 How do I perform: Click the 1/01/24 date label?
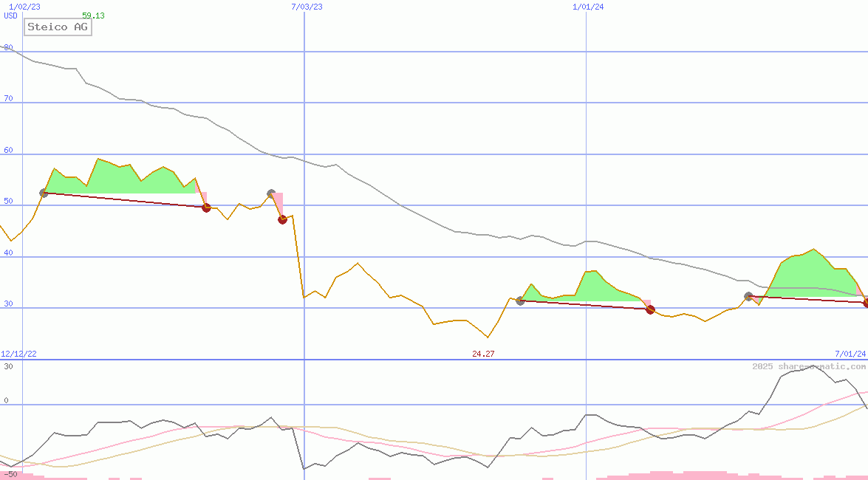point(588,7)
